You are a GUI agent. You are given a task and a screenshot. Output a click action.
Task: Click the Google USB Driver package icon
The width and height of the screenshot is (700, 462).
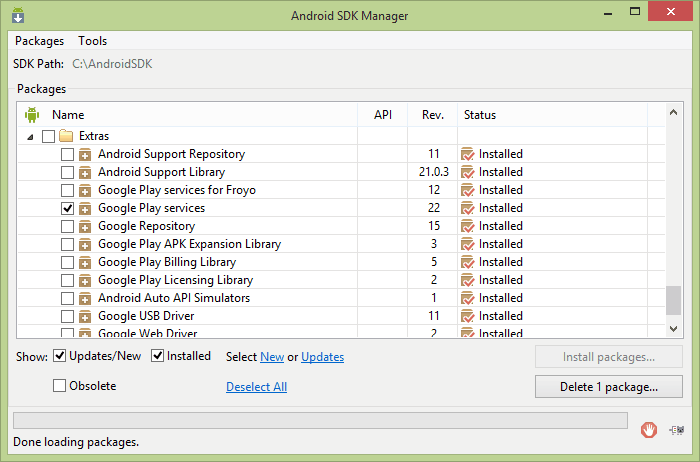pyautogui.click(x=86, y=316)
